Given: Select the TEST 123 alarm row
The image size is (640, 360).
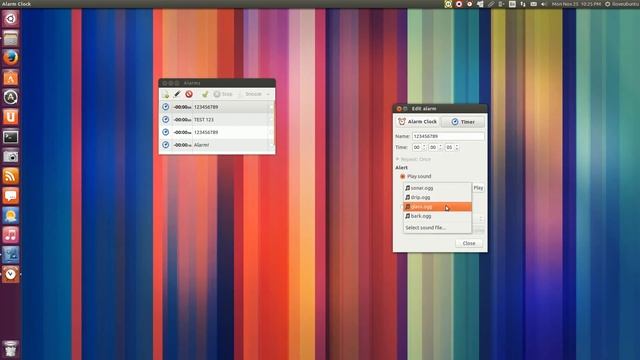Looking at the screenshot, I should click(217, 120).
